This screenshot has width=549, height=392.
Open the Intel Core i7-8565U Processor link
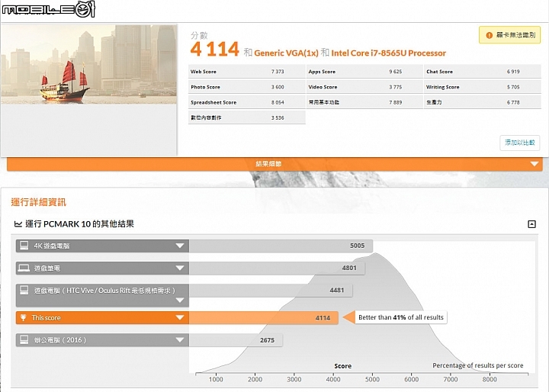point(389,53)
